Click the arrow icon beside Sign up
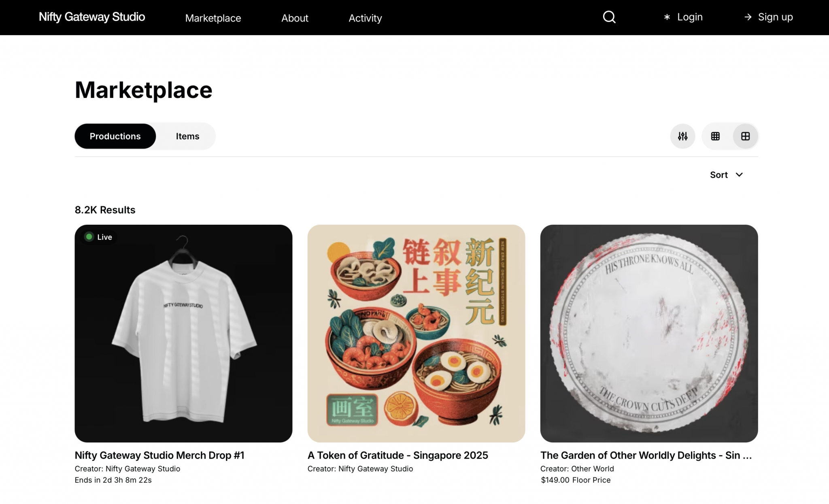This screenshot has height=504, width=829. [748, 17]
